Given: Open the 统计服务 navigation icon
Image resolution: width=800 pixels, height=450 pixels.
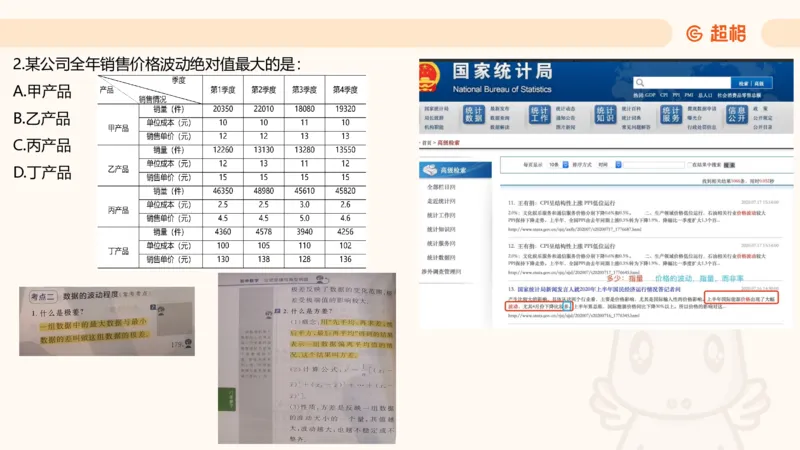Looking at the screenshot, I should (671, 115).
